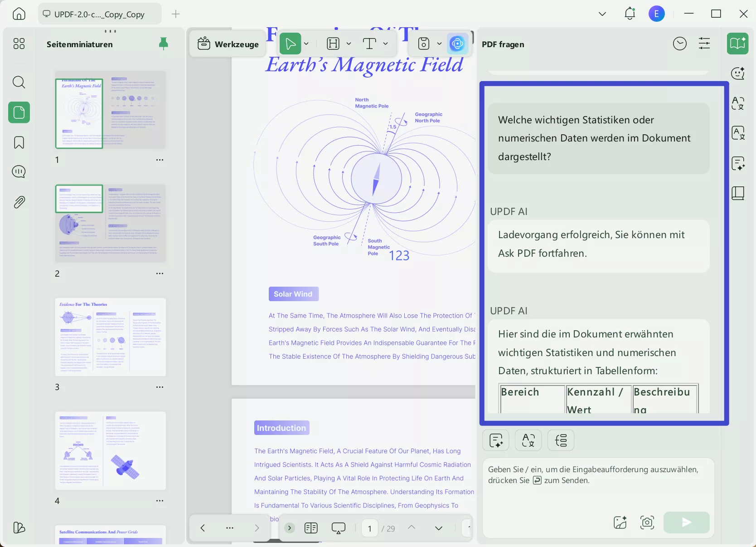756x547 pixels.
Task: Toggle the PDF fragen book mode
Action: point(738,44)
